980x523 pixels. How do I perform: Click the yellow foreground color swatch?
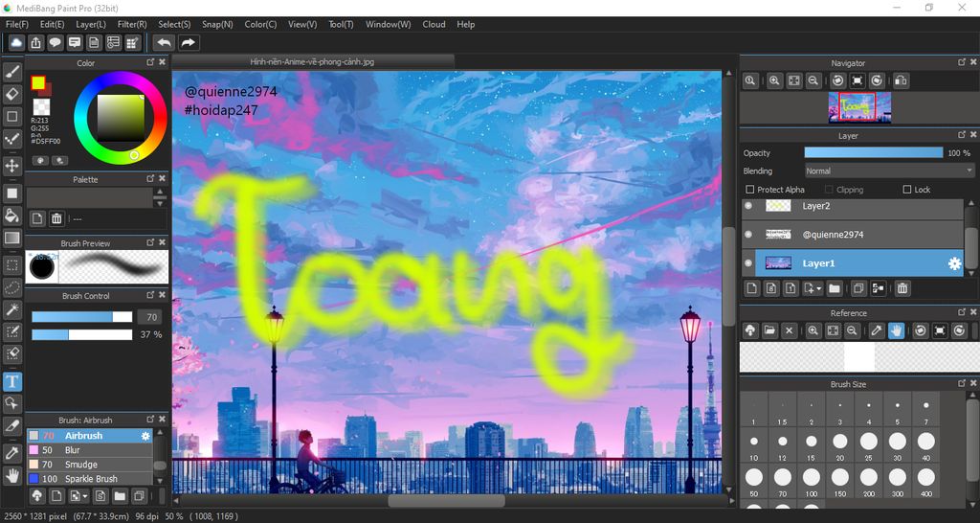[x=38, y=82]
